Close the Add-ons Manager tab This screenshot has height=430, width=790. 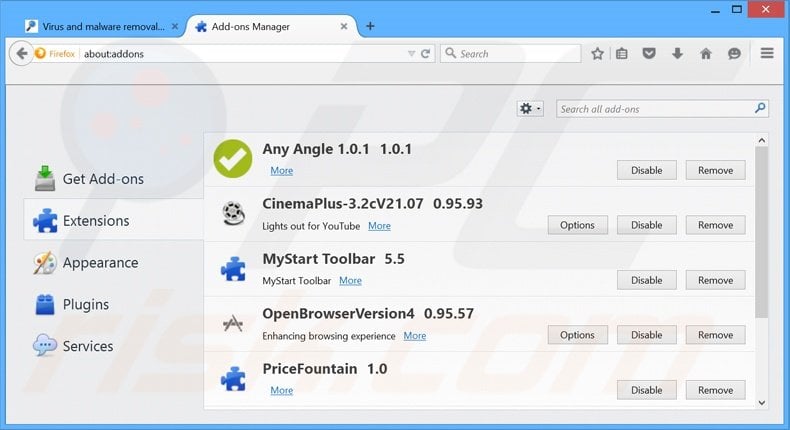click(344, 26)
